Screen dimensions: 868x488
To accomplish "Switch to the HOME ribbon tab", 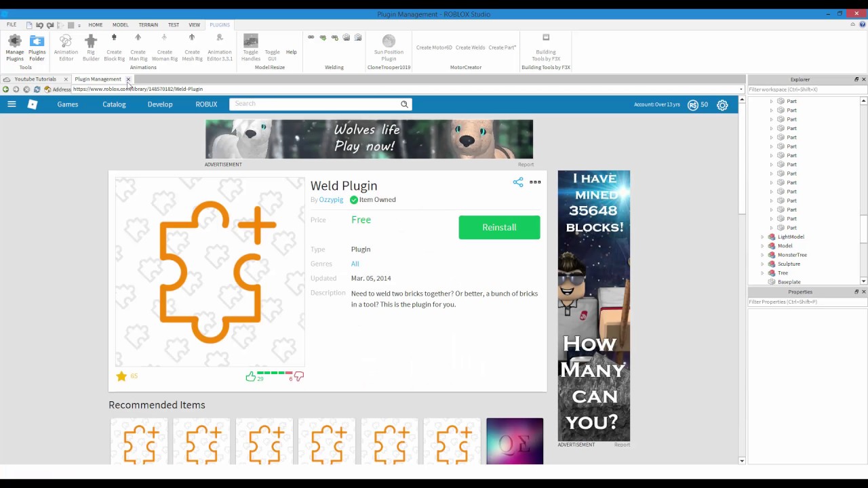I will tap(96, 25).
